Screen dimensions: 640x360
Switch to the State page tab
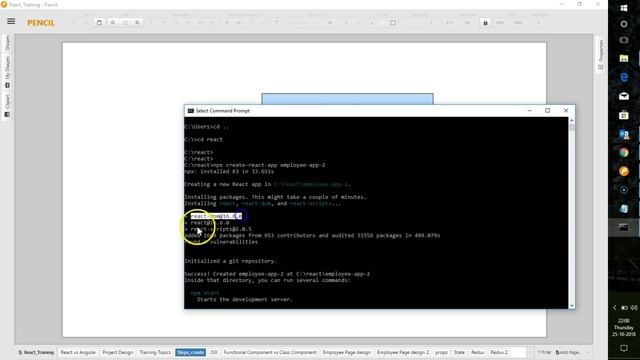point(459,352)
